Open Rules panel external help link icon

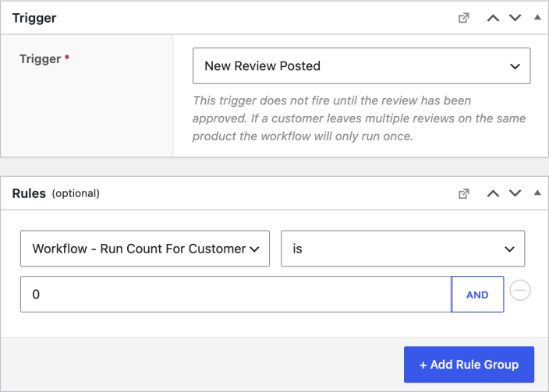pyautogui.click(x=463, y=193)
